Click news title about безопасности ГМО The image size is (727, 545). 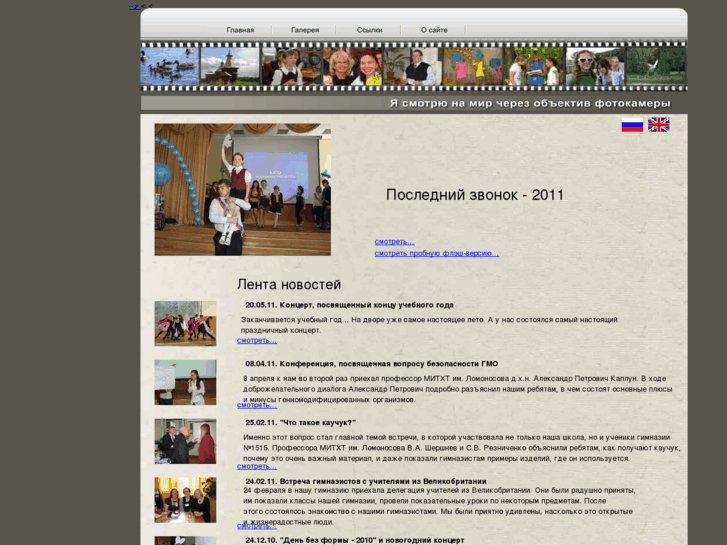point(371,364)
